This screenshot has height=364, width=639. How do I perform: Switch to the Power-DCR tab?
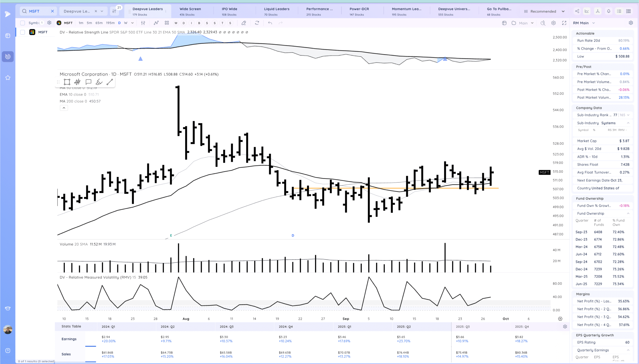click(359, 11)
